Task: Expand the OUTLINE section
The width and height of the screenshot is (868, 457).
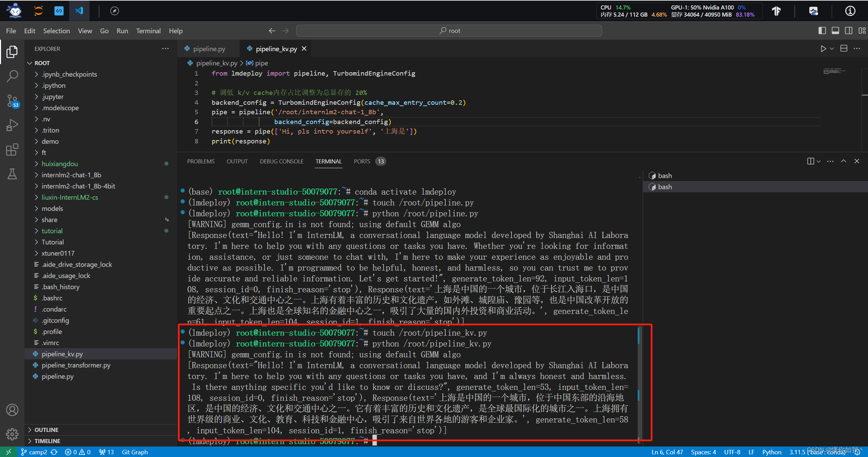Action: pos(46,430)
